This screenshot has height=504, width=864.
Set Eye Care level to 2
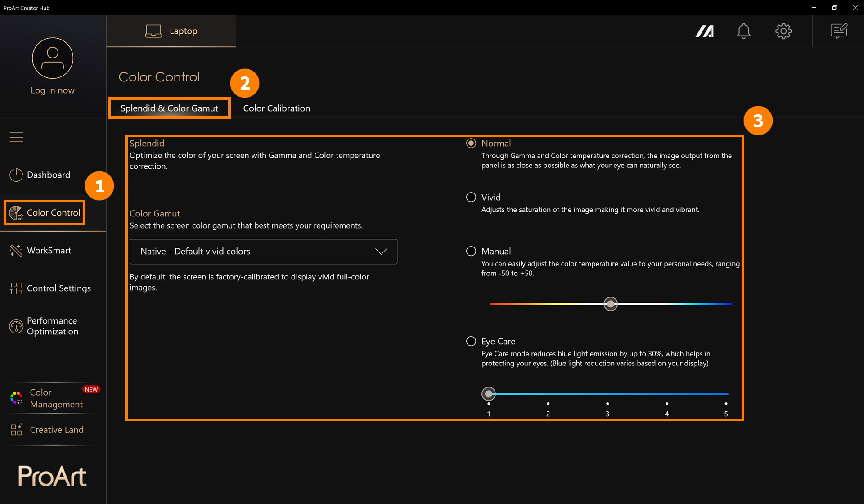[x=548, y=404]
